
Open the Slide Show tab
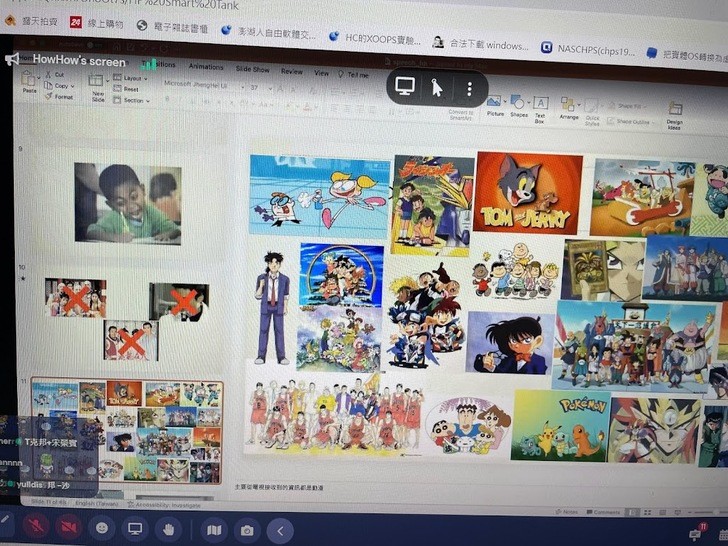253,69
